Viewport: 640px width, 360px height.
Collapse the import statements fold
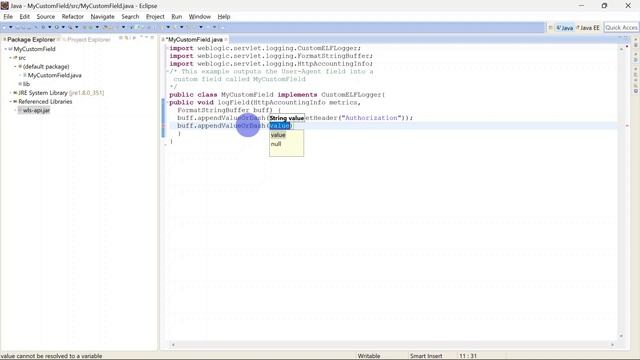pyautogui.click(x=167, y=48)
